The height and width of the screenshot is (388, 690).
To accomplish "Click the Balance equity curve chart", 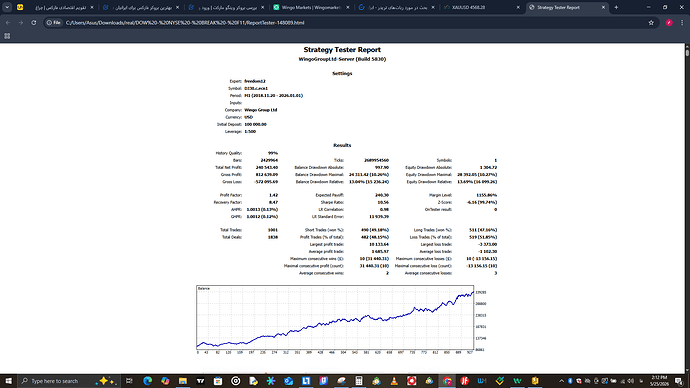I will click(335, 318).
